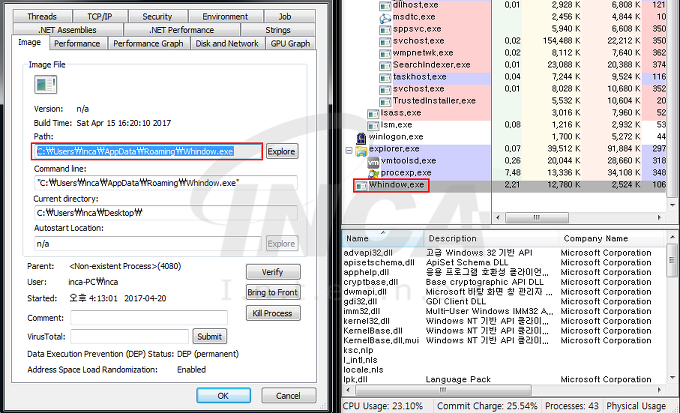Click the SearchIndexer.exe process icon
The height and width of the screenshot is (413, 680).
[x=385, y=66]
